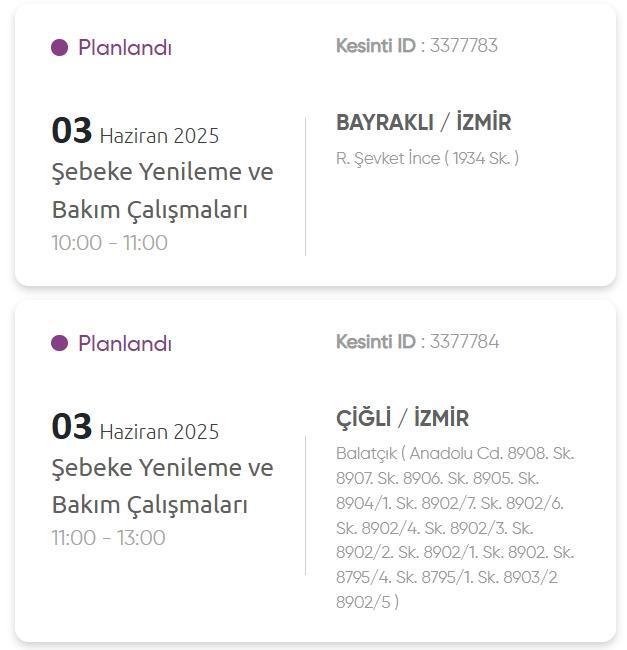Screen dimensions: 627x650
Task: Click the 11:00 - 13:00 time range
Action: [x=109, y=538]
